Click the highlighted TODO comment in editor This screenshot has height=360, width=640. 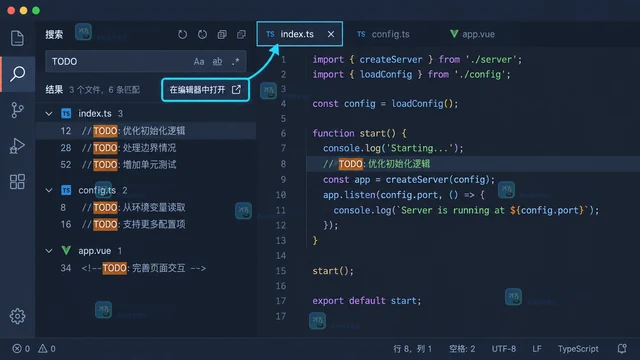pyautogui.click(x=376, y=164)
